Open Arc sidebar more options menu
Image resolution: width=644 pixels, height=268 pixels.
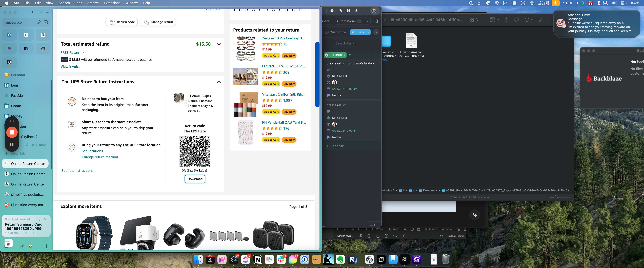pyautogui.click(x=48, y=12)
